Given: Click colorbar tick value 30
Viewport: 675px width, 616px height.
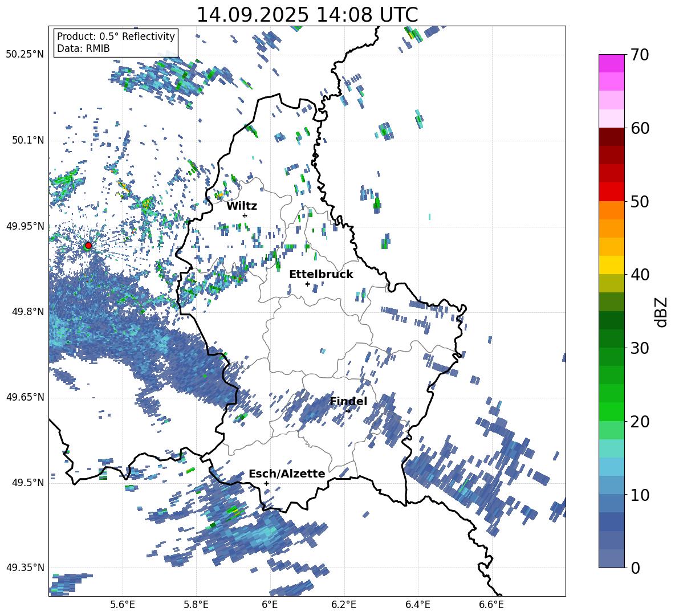Looking at the screenshot, I should point(639,348).
